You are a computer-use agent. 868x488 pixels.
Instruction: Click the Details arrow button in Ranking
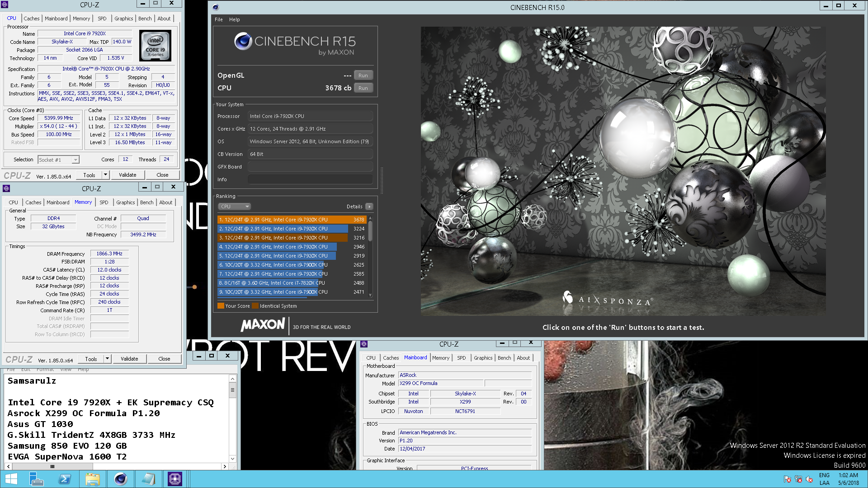pos(369,206)
